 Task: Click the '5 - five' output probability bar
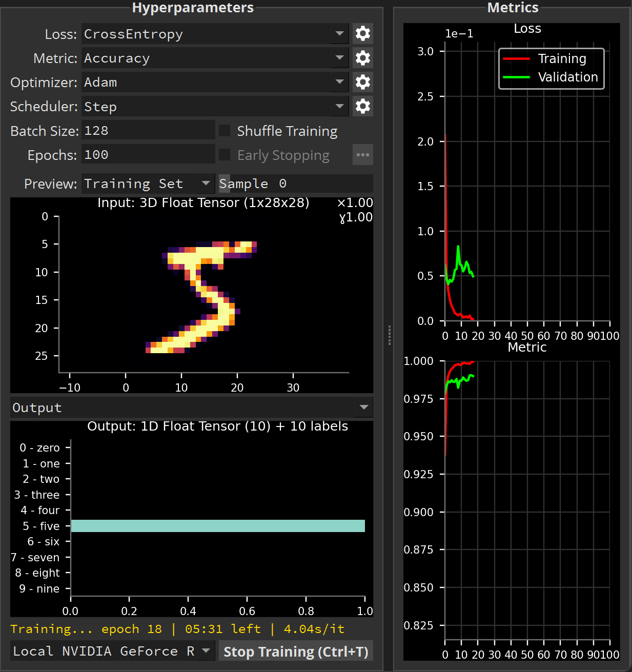point(218,526)
